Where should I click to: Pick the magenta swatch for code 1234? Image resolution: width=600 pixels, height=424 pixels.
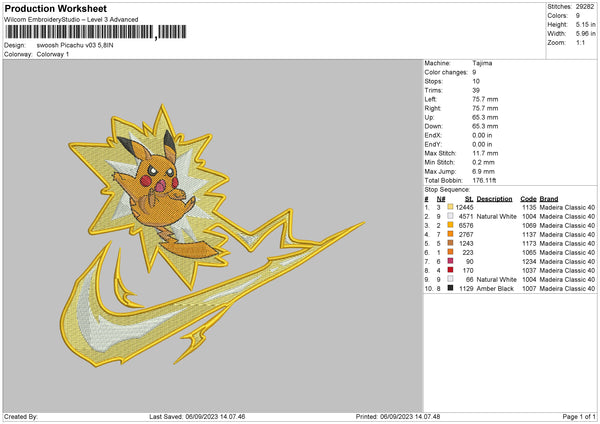pyautogui.click(x=450, y=261)
